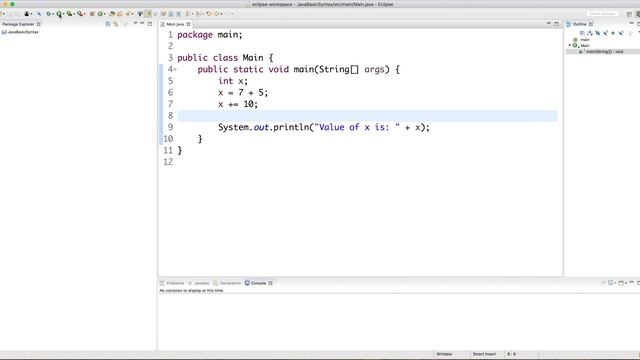This screenshot has height=360, width=640.
Task: Click the Back navigation arrow icon
Action: click(209, 14)
